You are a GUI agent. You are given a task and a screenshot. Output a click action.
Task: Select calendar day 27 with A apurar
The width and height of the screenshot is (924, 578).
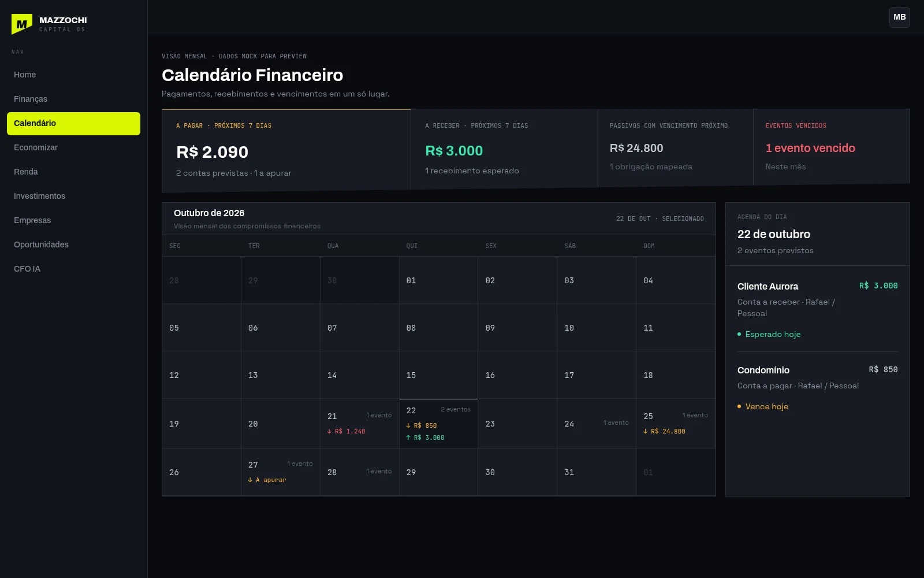click(x=280, y=472)
